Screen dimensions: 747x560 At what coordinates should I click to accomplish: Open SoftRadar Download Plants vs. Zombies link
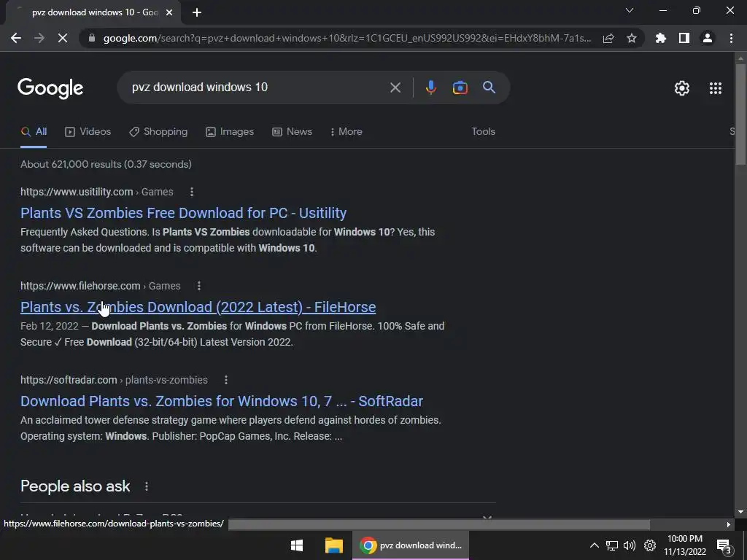[x=222, y=401]
